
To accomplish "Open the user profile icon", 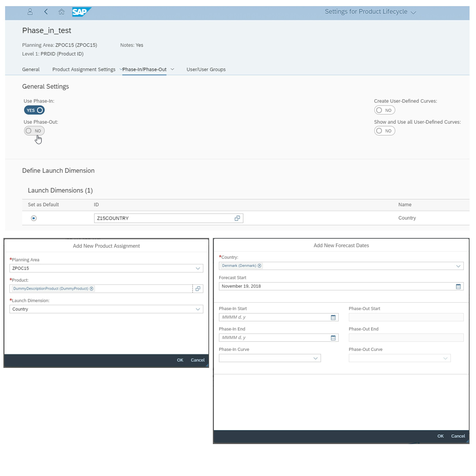I will pyautogui.click(x=30, y=12).
